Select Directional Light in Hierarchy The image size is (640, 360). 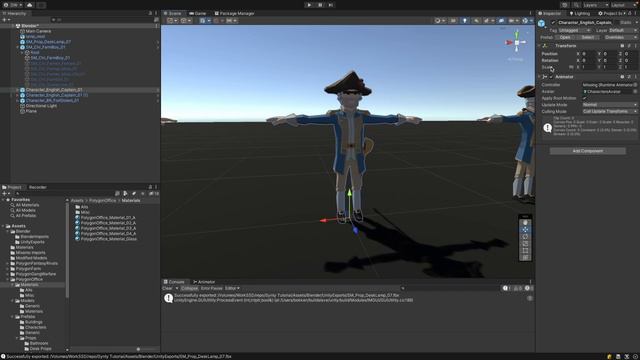pyautogui.click(x=41, y=106)
